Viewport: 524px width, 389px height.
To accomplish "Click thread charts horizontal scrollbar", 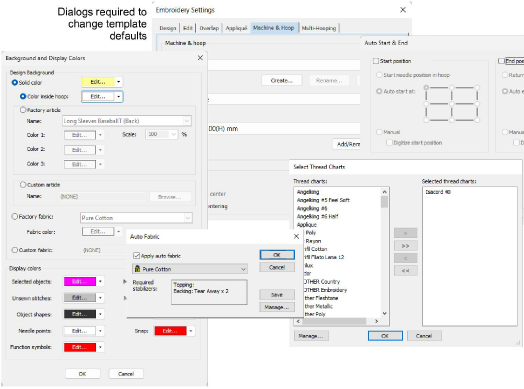I will click(337, 321).
